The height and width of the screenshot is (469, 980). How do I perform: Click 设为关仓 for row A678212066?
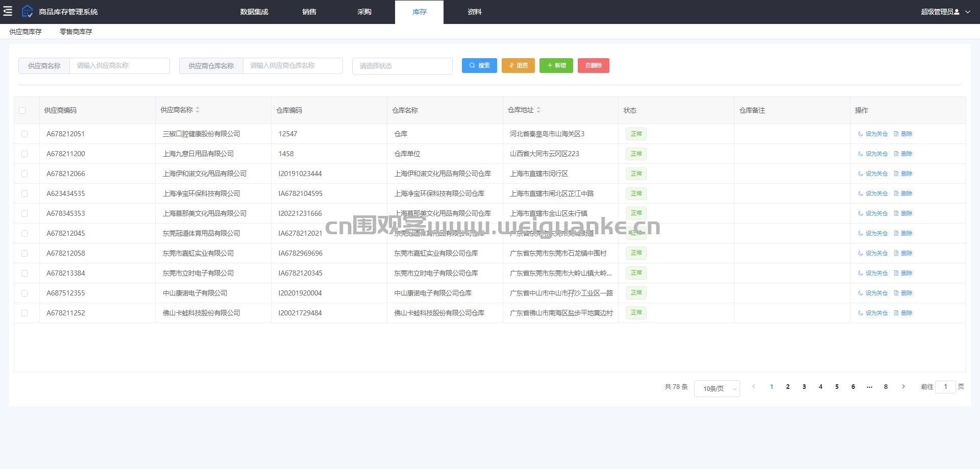(873, 174)
